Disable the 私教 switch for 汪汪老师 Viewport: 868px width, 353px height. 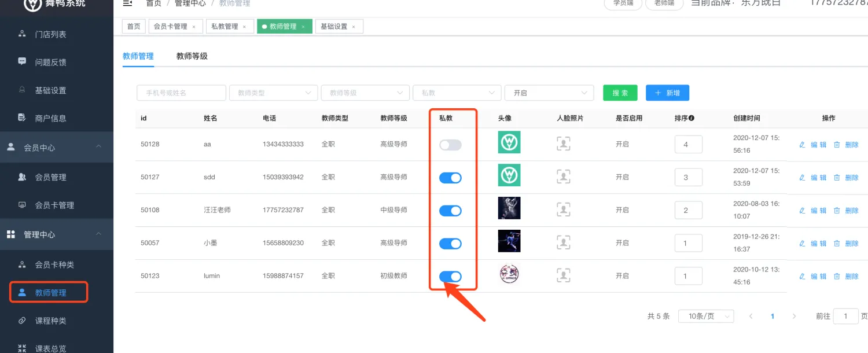click(450, 211)
